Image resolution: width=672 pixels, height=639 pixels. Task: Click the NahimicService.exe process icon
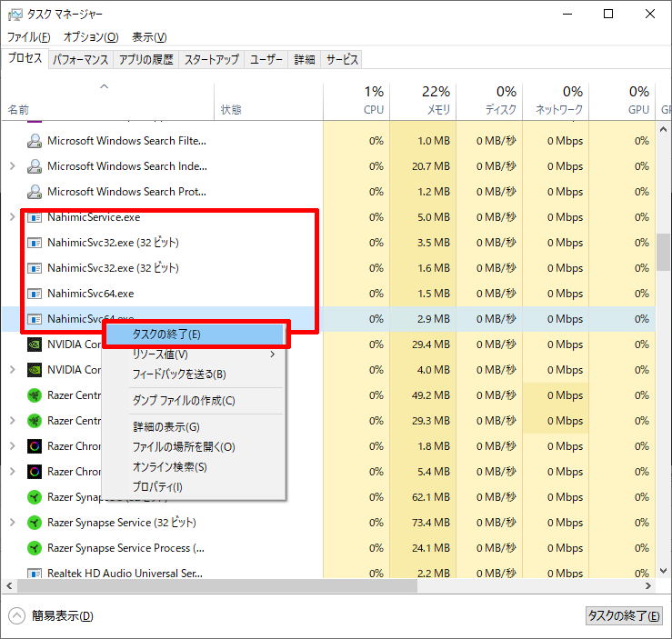pyautogui.click(x=35, y=217)
